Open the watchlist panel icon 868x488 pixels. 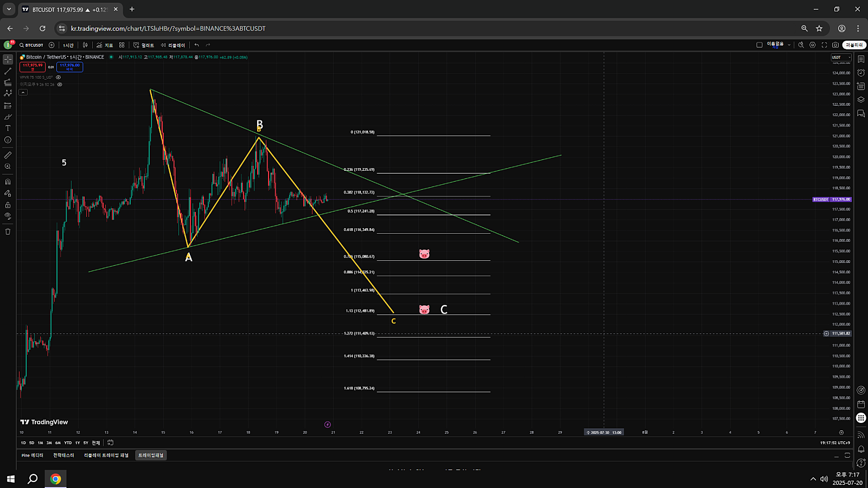[x=861, y=59]
